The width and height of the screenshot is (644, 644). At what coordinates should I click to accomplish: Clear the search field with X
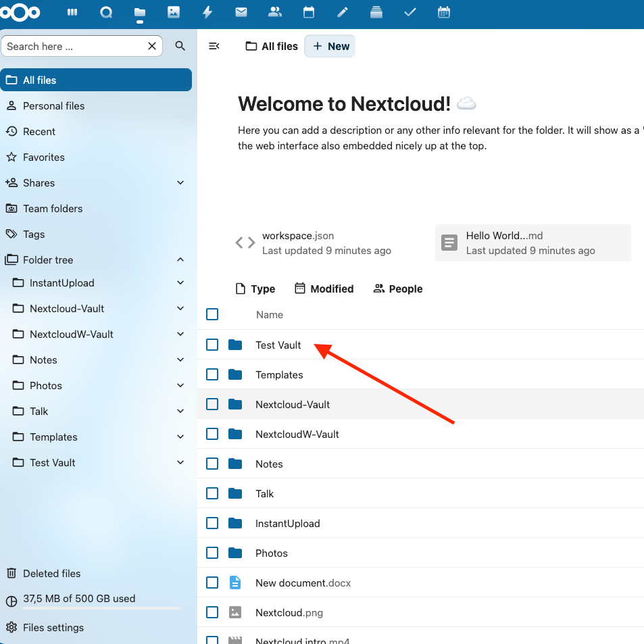(152, 46)
